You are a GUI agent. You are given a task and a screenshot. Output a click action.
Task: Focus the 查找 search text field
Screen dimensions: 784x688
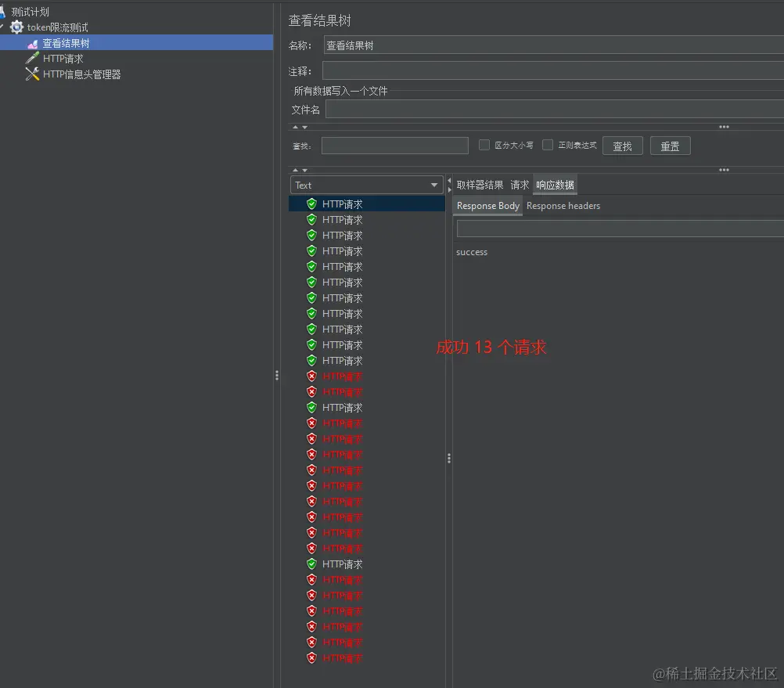(x=394, y=146)
